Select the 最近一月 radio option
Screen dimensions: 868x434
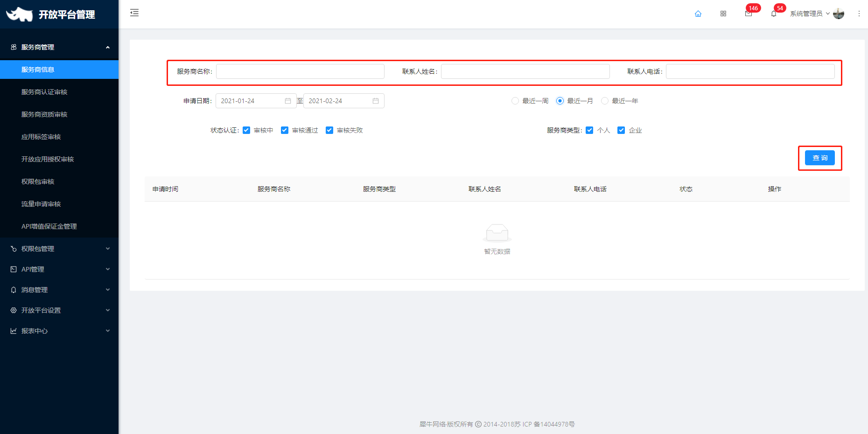click(x=560, y=101)
